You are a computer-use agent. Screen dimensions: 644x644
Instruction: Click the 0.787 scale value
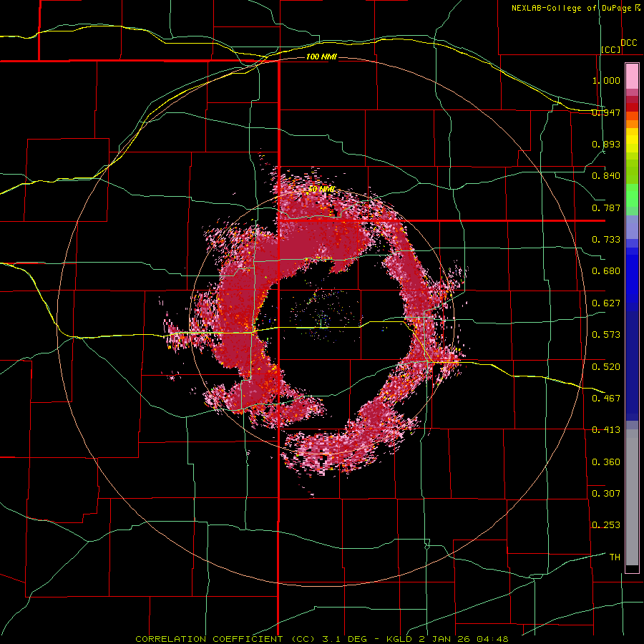(606, 208)
